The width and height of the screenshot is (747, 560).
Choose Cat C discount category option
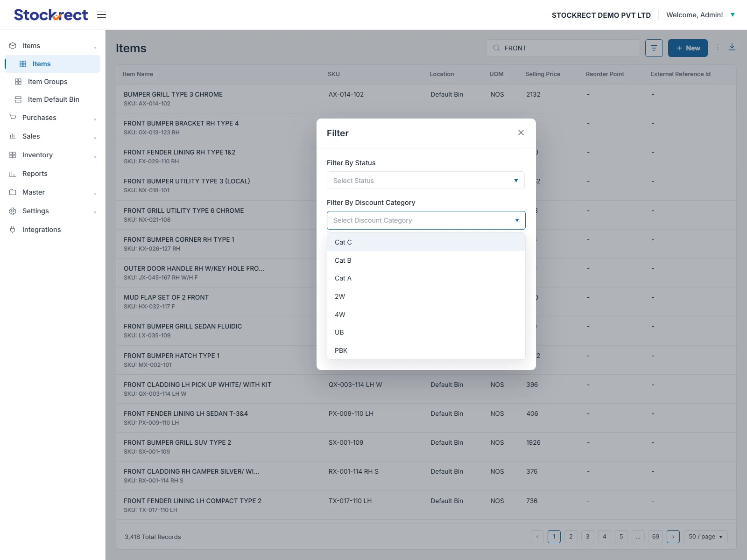(426, 242)
